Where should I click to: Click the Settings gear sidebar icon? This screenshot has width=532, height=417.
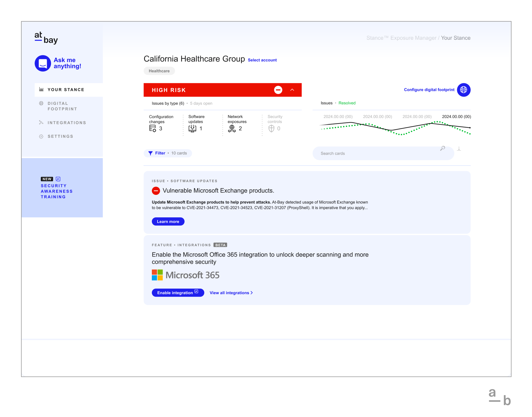tap(42, 137)
